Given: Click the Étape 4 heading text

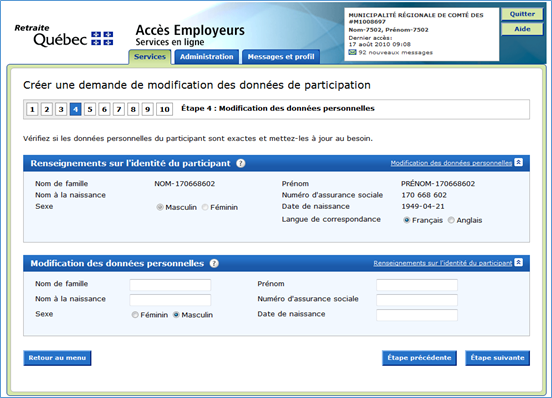Looking at the screenshot, I should [x=278, y=108].
